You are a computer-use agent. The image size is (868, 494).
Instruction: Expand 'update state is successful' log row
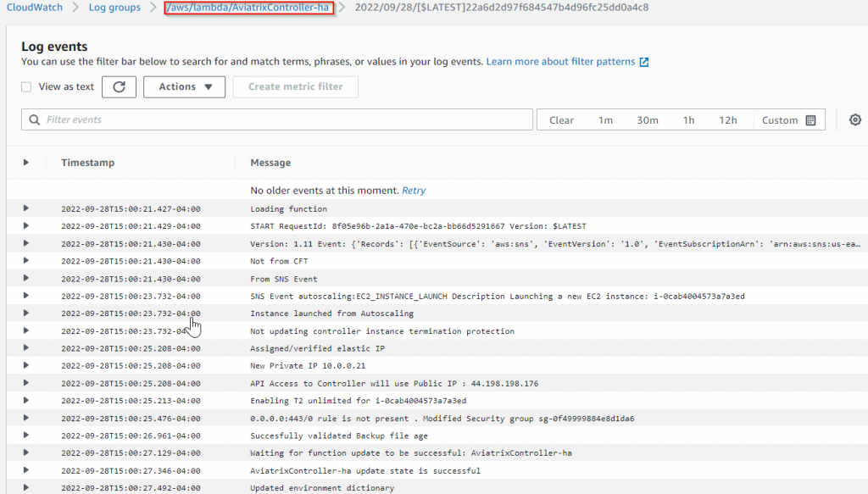click(26, 470)
